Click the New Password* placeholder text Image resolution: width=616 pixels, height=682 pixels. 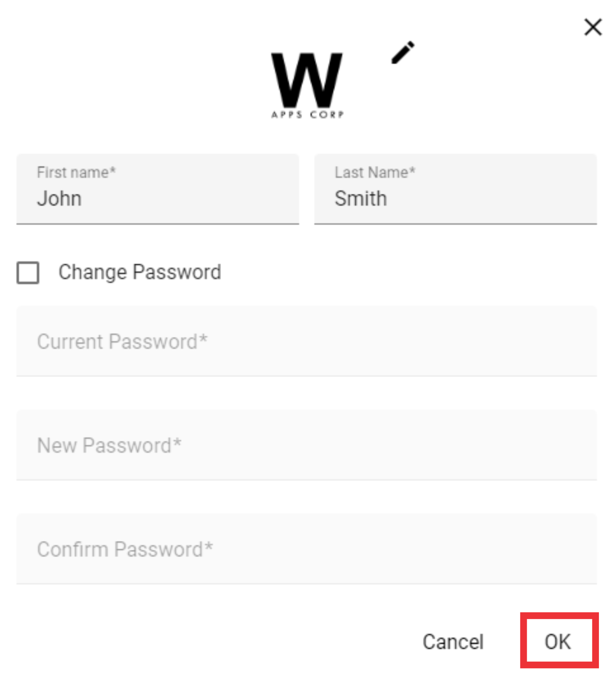click(x=109, y=445)
